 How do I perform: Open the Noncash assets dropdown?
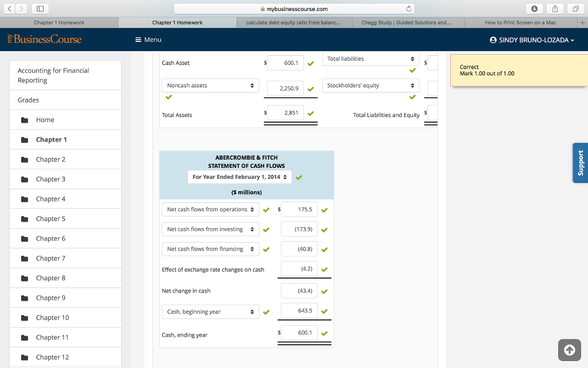210,86
